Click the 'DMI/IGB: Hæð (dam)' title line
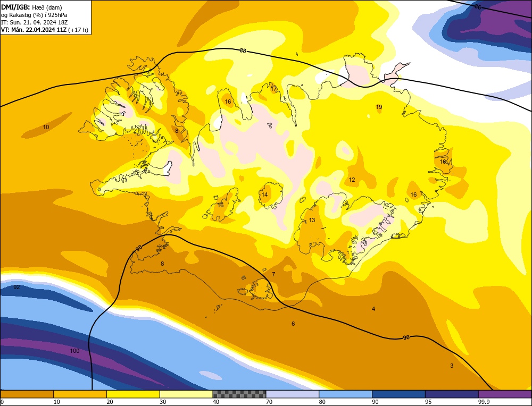Image resolution: width=532 pixels, height=406 pixels. click(31, 7)
